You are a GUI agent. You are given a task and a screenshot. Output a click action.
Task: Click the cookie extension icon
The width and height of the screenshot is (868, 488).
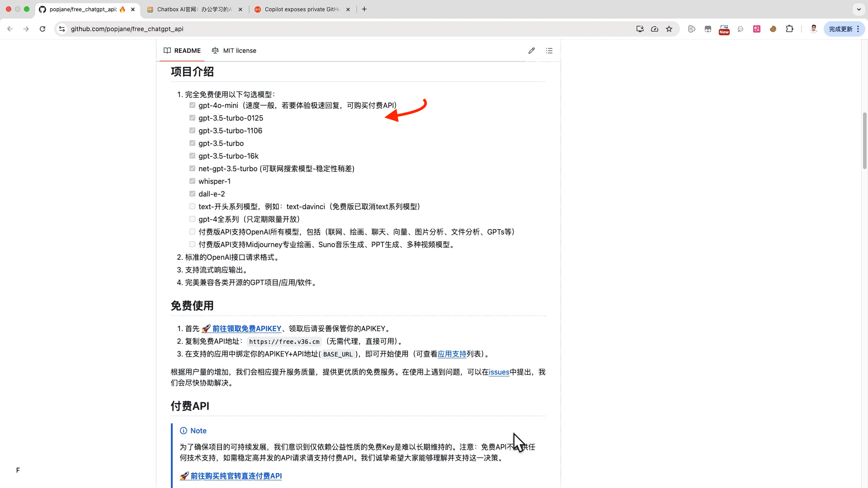click(x=773, y=29)
